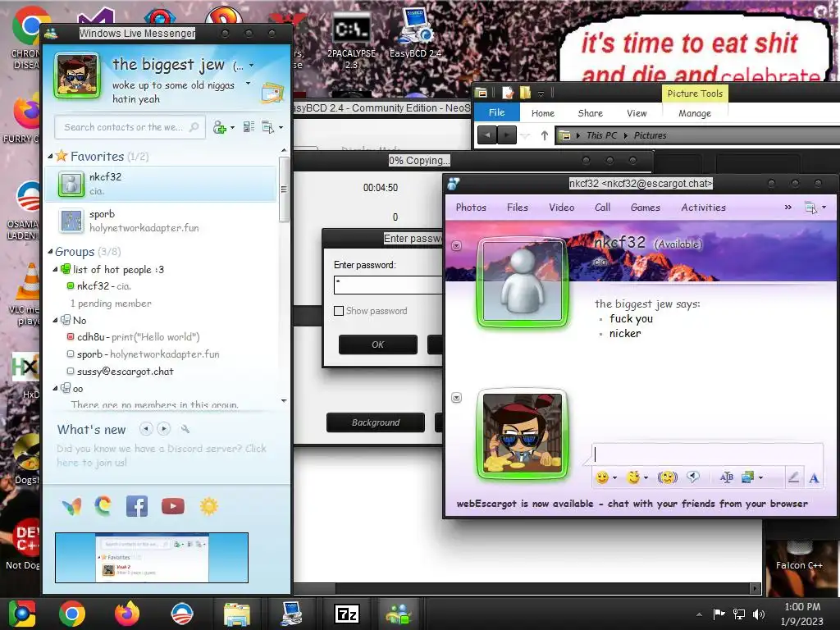The width and height of the screenshot is (840, 630).
Task: Open the File tab in Explorer
Action: (x=496, y=112)
